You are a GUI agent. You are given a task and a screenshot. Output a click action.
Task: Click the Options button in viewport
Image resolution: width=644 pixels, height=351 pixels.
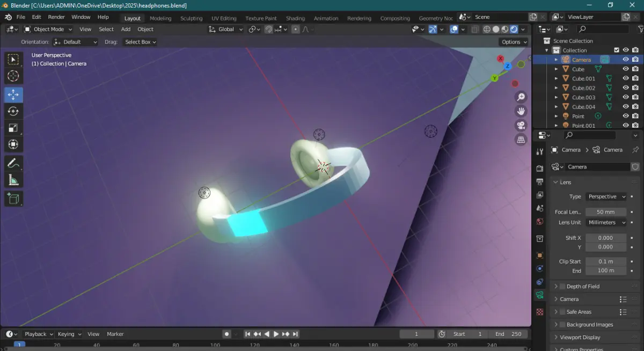[x=514, y=42]
